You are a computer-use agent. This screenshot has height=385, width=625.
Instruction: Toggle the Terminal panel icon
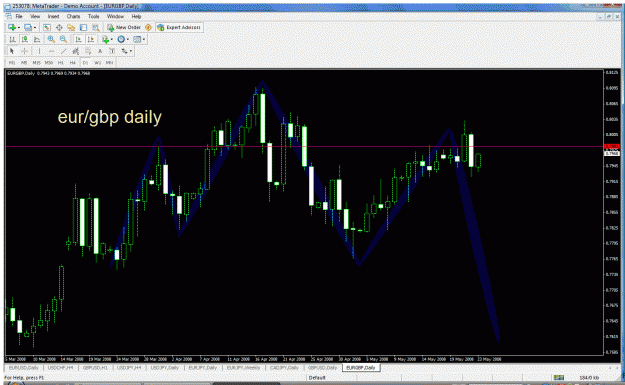coord(83,28)
